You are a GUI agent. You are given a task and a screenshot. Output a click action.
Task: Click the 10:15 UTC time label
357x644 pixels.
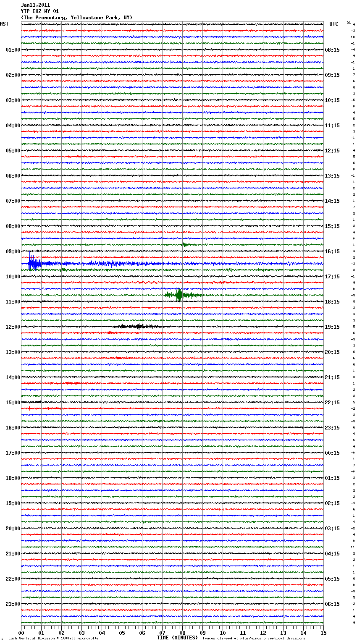click(332, 100)
